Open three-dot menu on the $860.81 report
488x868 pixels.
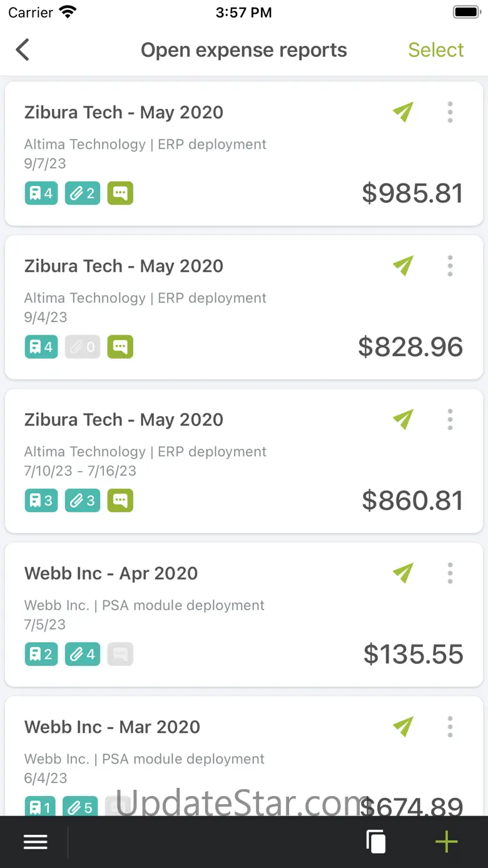[x=450, y=419]
